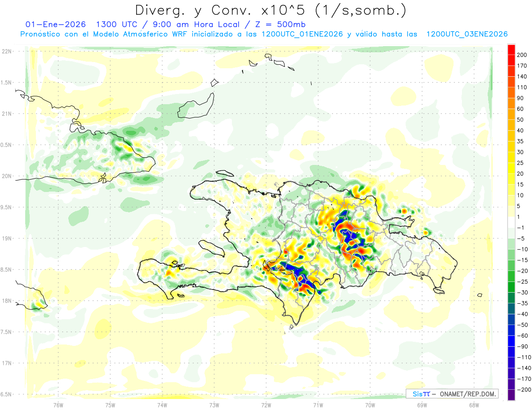The height and width of the screenshot is (411, 532).
Task: Click the positive '40' color scale value
Action: [x=520, y=130]
